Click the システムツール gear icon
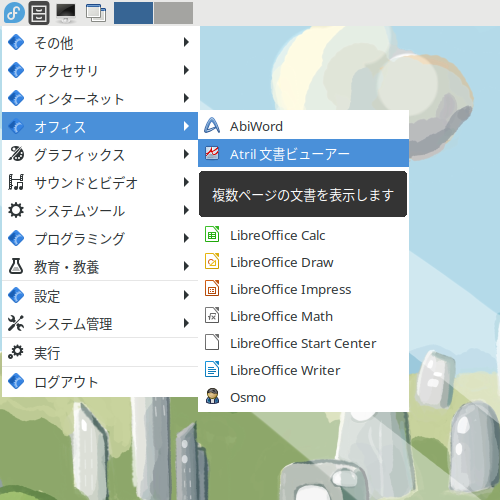This screenshot has height=500, width=500. 16,210
